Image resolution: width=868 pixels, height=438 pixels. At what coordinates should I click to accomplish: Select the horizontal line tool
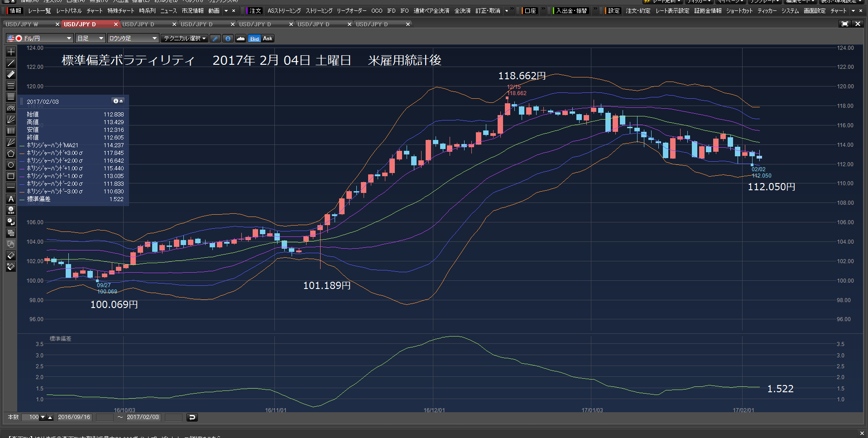click(x=11, y=188)
